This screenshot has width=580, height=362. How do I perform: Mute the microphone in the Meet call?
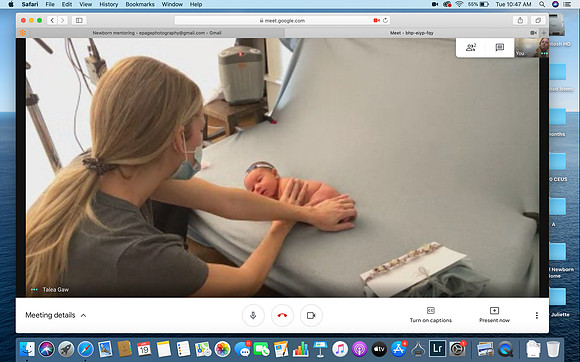pyautogui.click(x=253, y=315)
